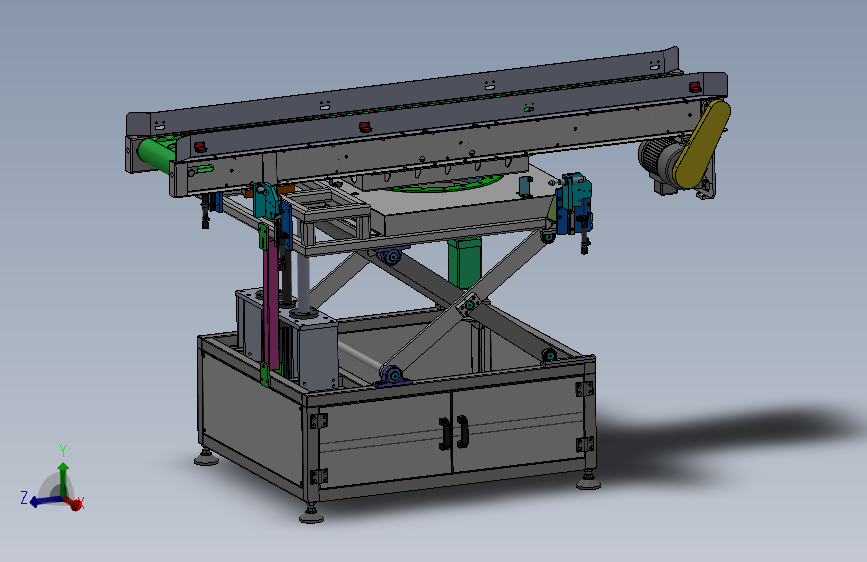This screenshot has height=562, width=867.
Task: Select the green block under the lift table
Action: (464, 263)
